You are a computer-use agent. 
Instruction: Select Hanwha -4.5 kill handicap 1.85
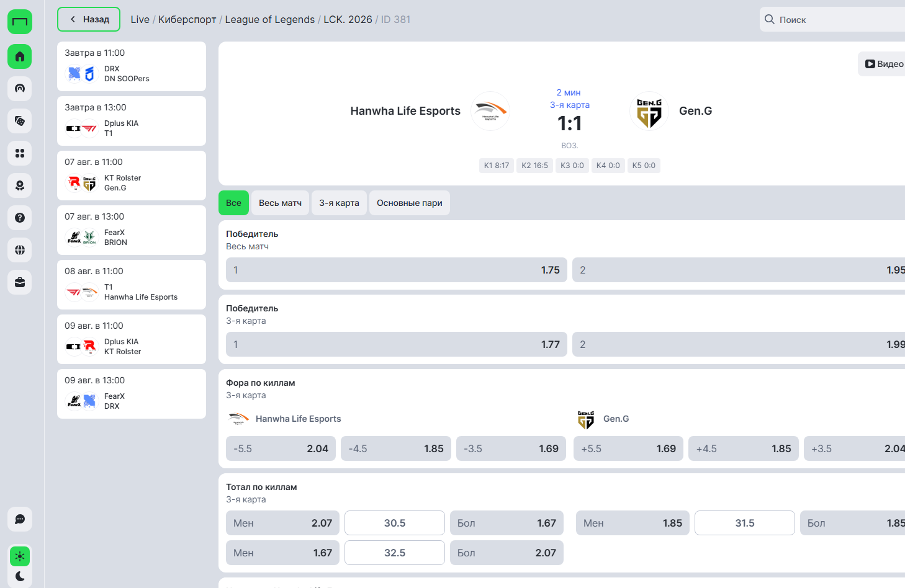[396, 448]
